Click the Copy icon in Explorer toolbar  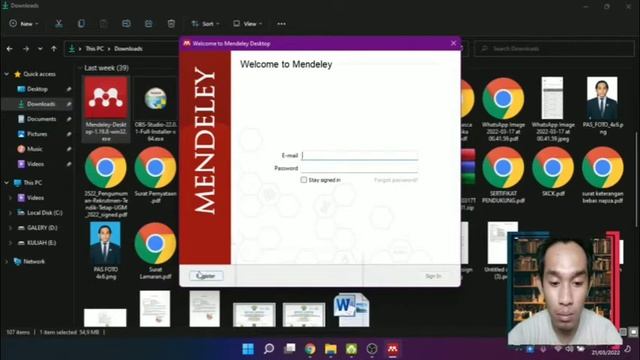point(81,24)
